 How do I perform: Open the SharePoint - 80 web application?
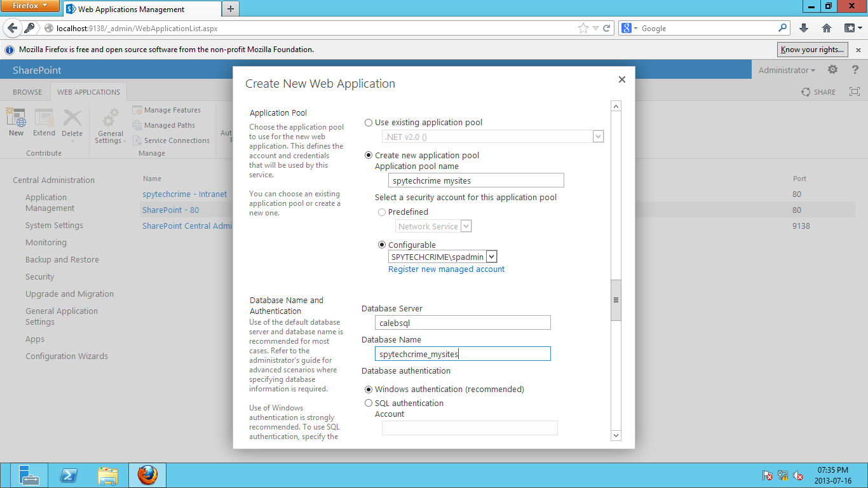pos(170,210)
